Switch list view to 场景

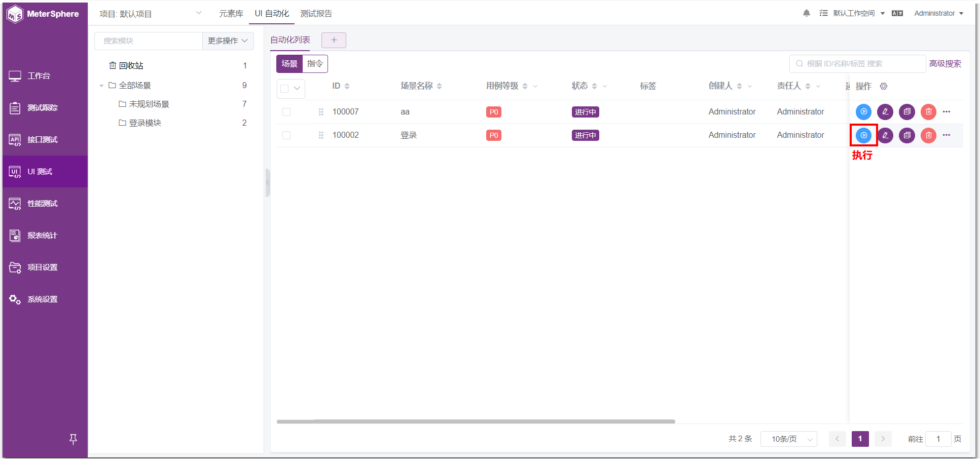289,64
